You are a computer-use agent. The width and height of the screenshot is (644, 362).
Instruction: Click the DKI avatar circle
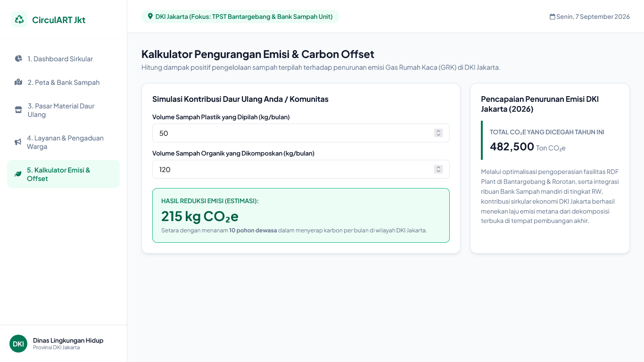click(x=18, y=344)
